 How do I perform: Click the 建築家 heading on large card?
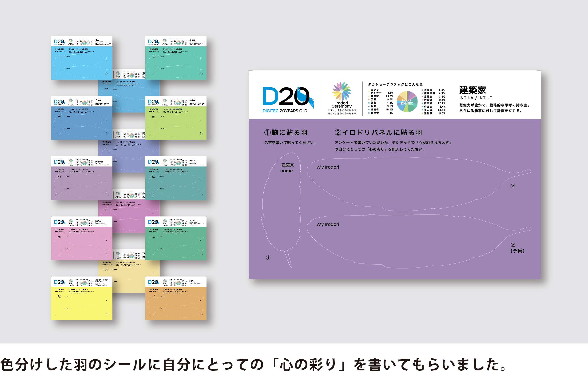[x=473, y=90]
